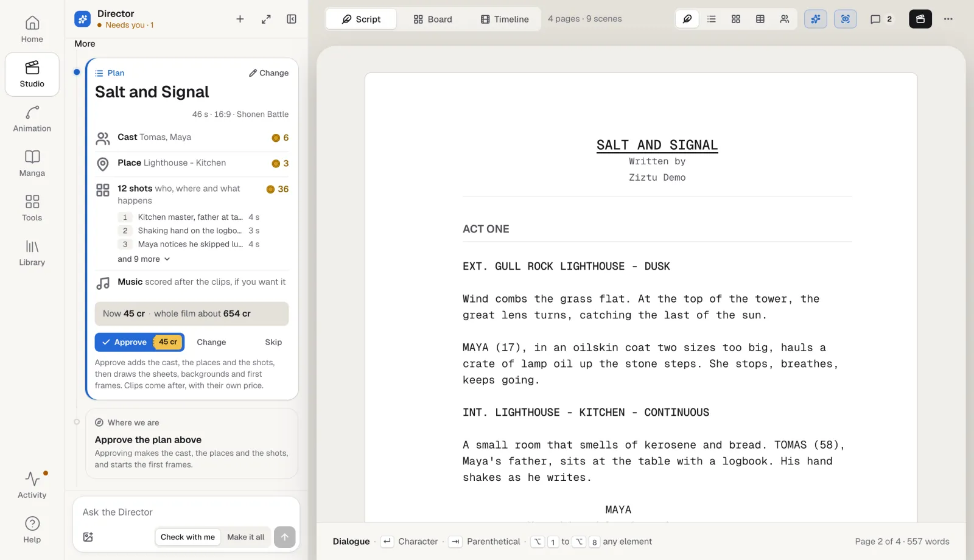Attach an image to the Director prompt
The width and height of the screenshot is (974, 560).
88,537
